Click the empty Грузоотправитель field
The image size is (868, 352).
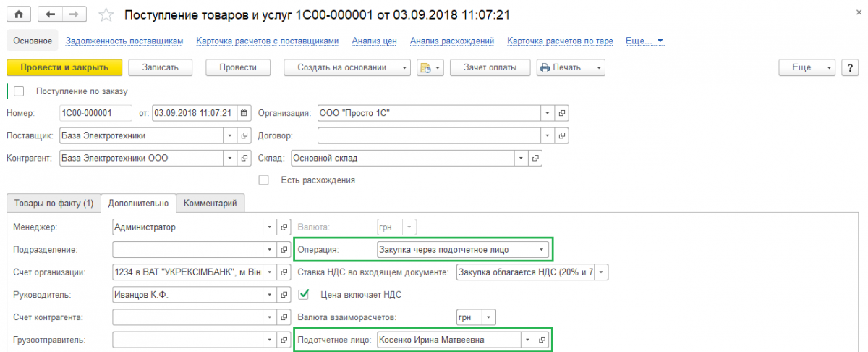click(188, 340)
